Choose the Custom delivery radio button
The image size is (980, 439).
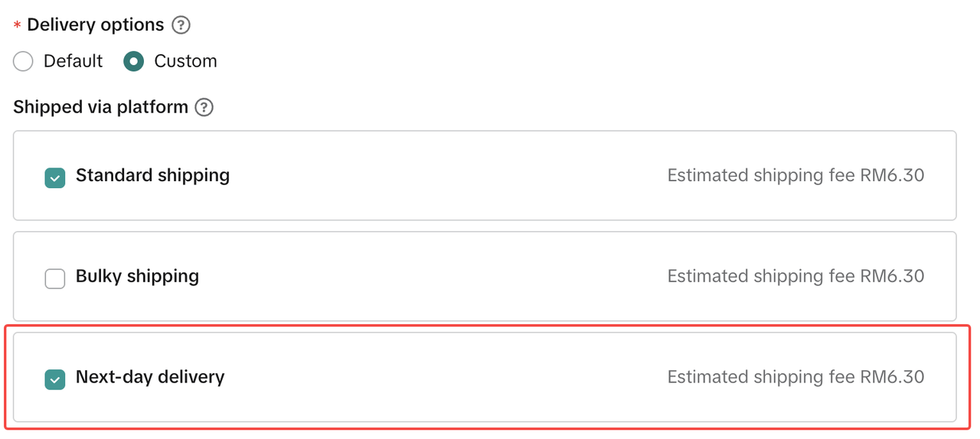tap(133, 61)
